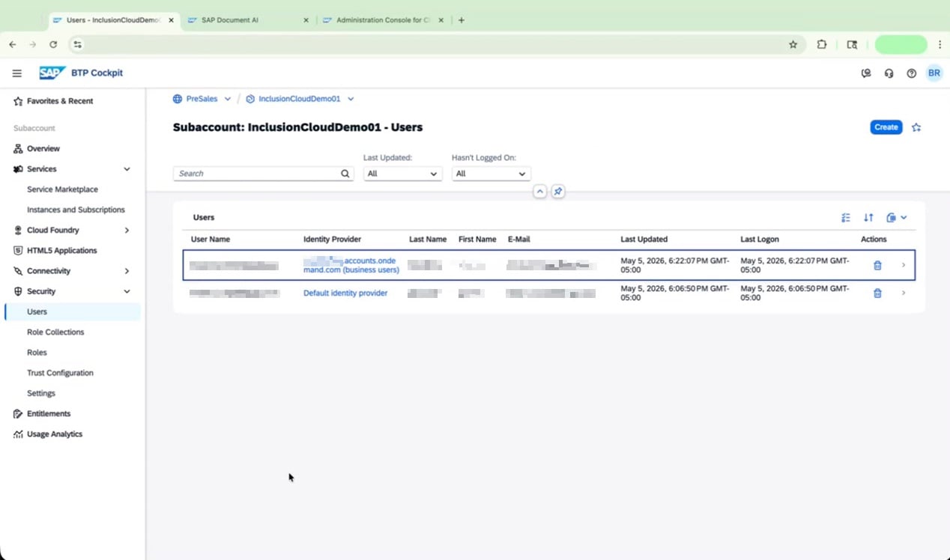Open Chrome three-dot menu
This screenshot has height=560, width=950.
pyautogui.click(x=940, y=44)
